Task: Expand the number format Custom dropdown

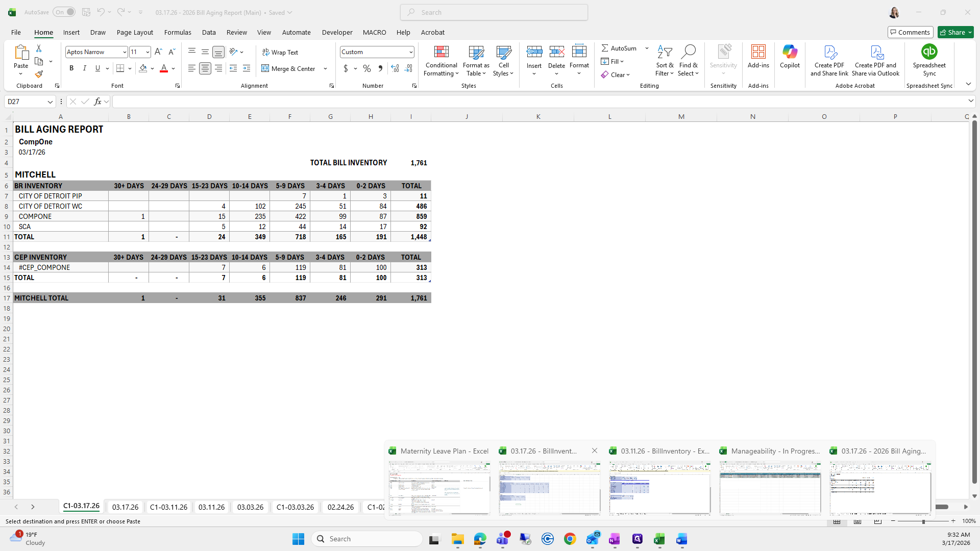Action: (410, 52)
